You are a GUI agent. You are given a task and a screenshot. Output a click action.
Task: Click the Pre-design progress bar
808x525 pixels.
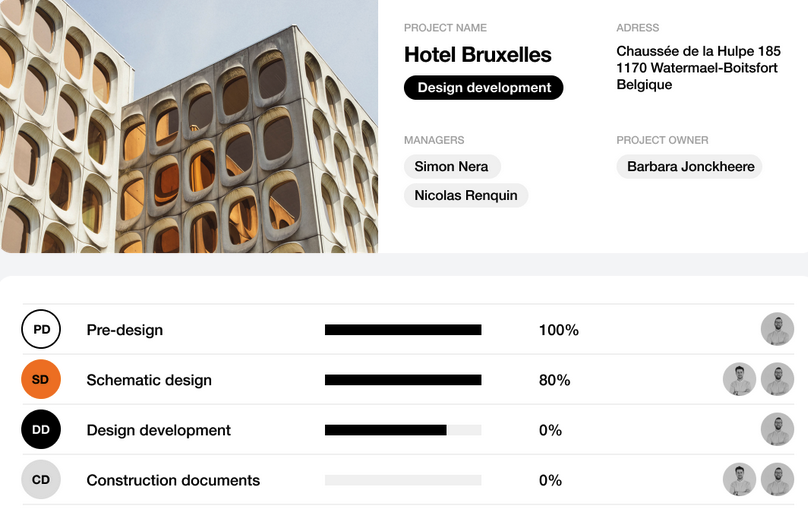(403, 329)
